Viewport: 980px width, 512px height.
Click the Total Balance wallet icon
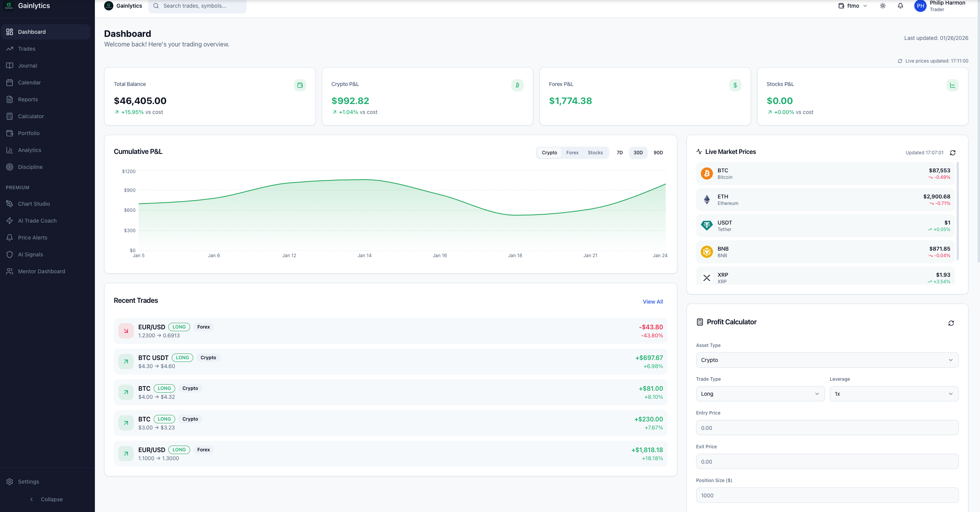coord(300,85)
